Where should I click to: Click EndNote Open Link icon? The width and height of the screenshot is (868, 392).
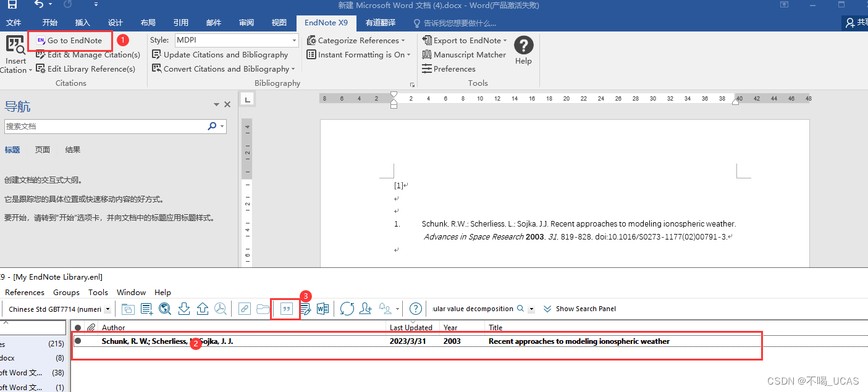tap(244, 309)
